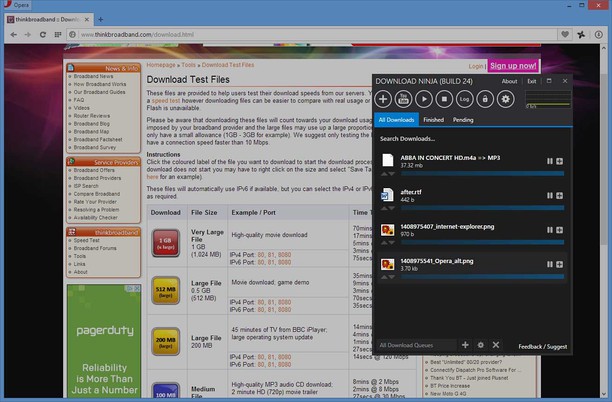
Task: Bookmark page with the heart icon
Action: click(565, 34)
